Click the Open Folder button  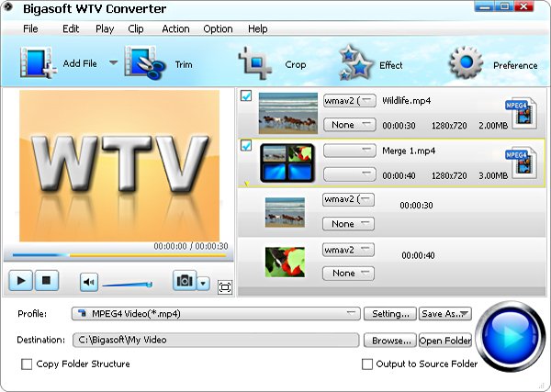(x=444, y=341)
